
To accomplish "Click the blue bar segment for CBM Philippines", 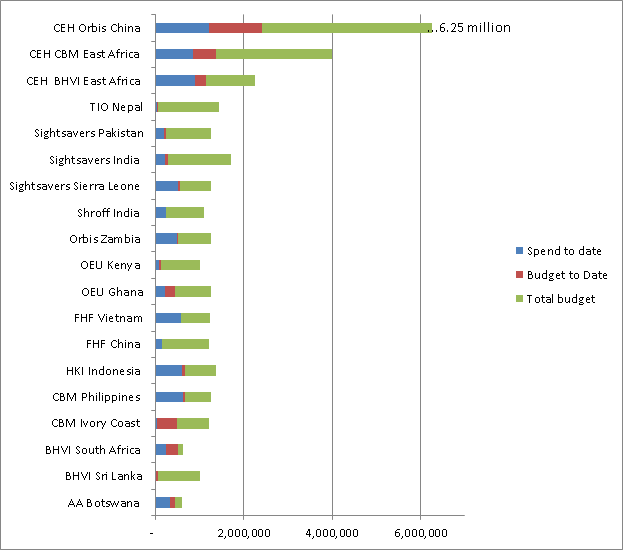I will tap(169, 397).
